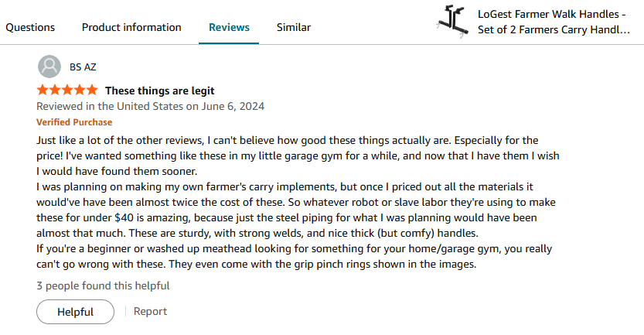Click the five-star rating icons

point(66,91)
